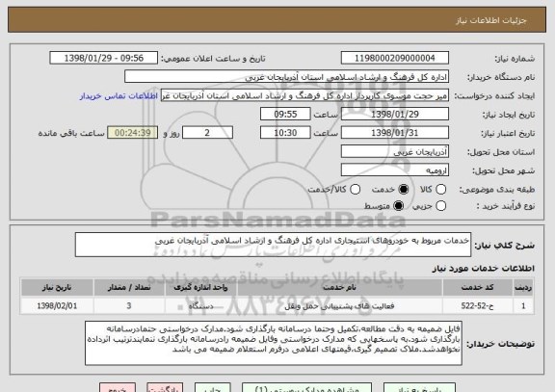
Task: Click the شرح کلی نیاز description box
Action: [273, 245]
